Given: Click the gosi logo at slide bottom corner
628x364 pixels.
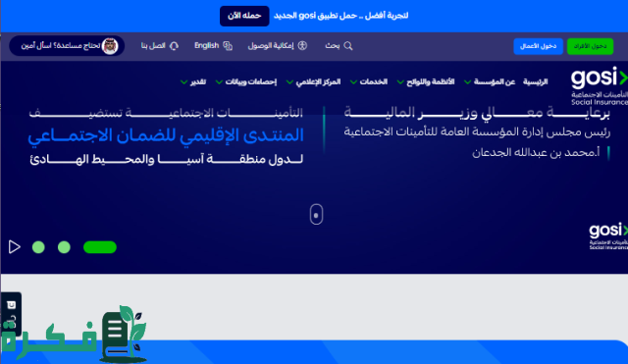Looking at the screenshot, I should tap(608, 236).
